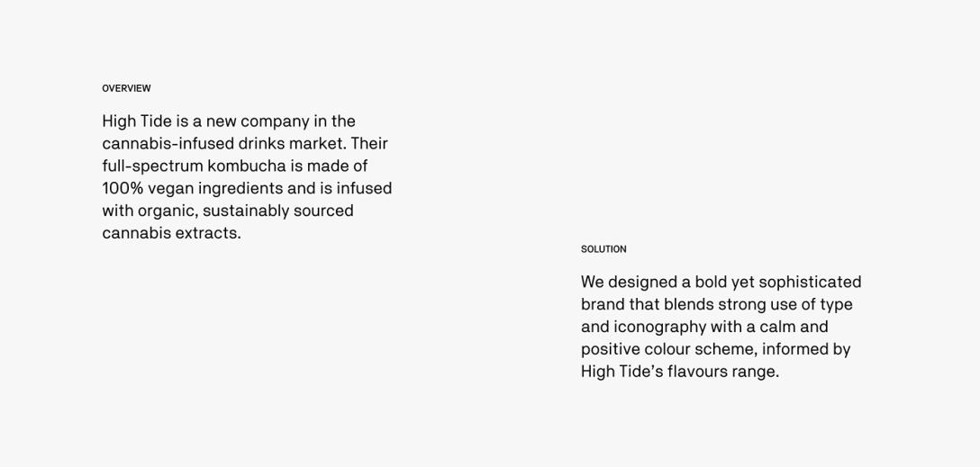Click the word "market." in overview paragraph
The width and height of the screenshot is (980, 467).
tap(317, 143)
